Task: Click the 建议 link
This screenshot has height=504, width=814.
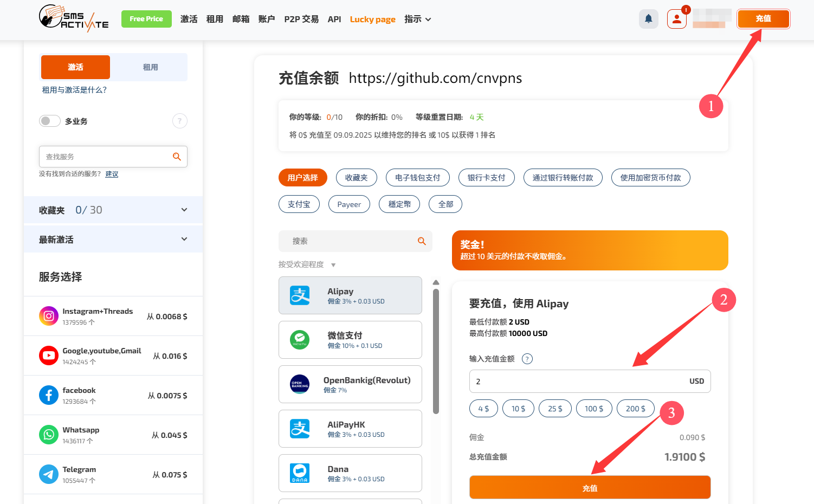Action: (112, 174)
